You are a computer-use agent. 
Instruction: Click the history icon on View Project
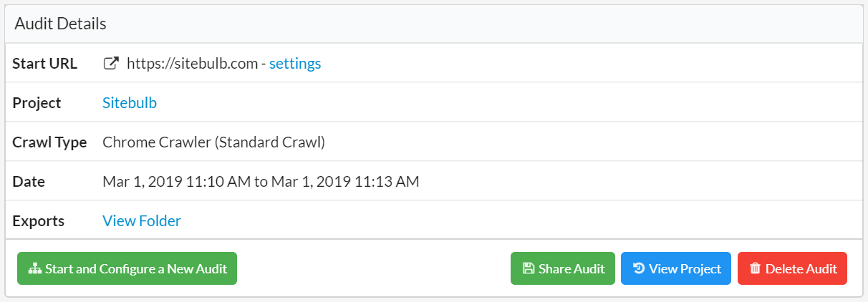point(639,269)
